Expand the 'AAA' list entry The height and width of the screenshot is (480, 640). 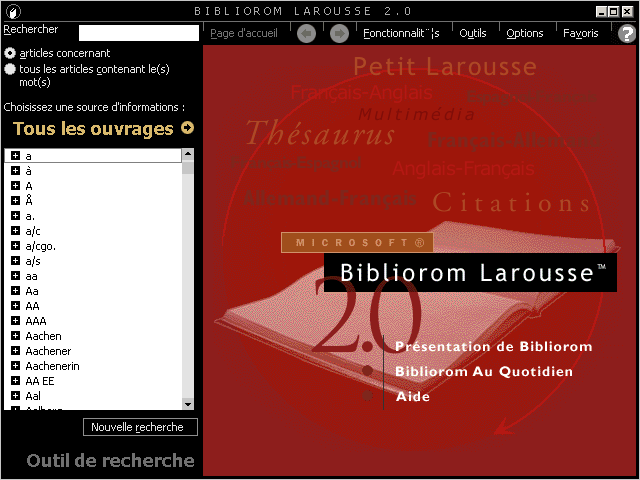pyautogui.click(x=16, y=320)
